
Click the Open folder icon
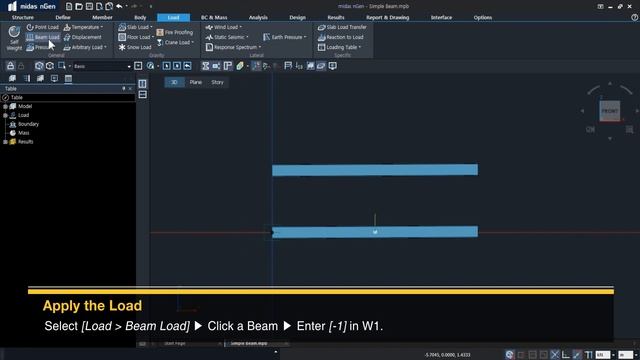click(79, 6)
